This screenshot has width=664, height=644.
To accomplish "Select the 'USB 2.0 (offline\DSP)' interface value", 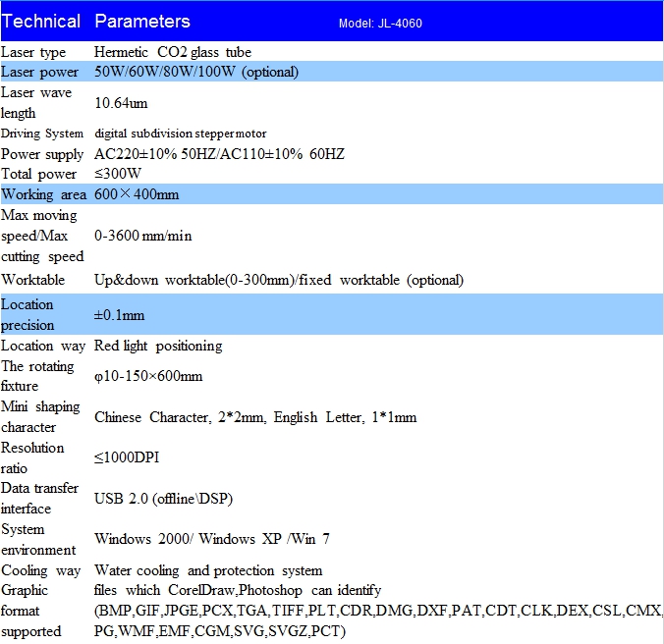I will (163, 499).
